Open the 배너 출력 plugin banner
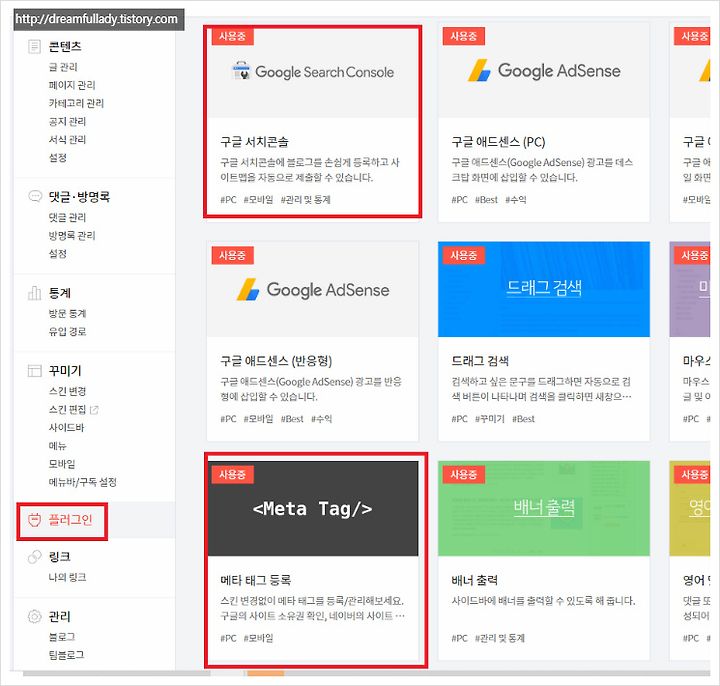720x686 pixels. tap(544, 508)
